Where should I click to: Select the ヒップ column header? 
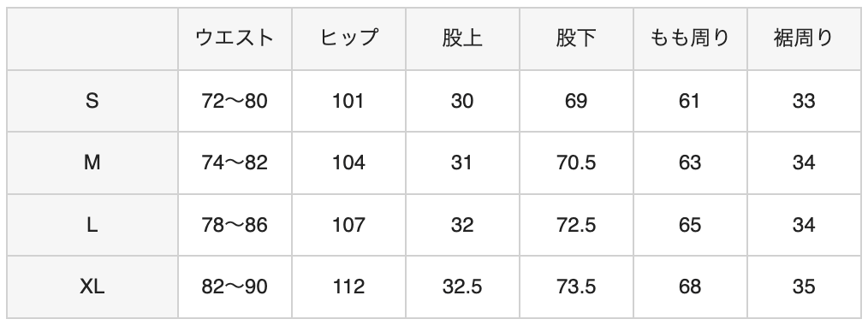coord(348,38)
